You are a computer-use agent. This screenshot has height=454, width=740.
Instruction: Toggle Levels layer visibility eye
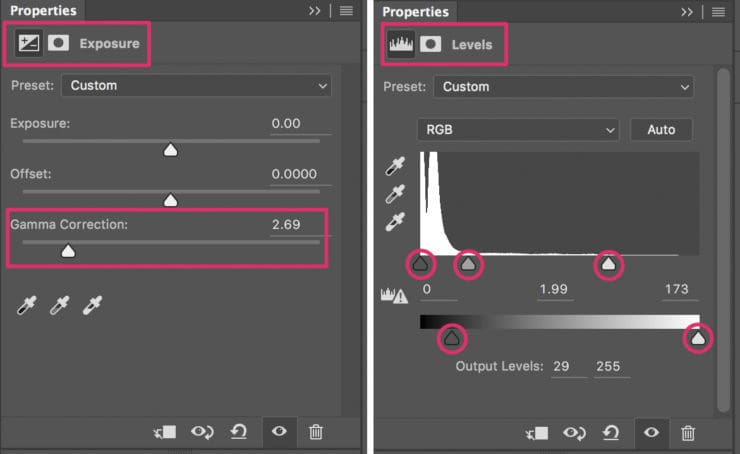[651, 432]
